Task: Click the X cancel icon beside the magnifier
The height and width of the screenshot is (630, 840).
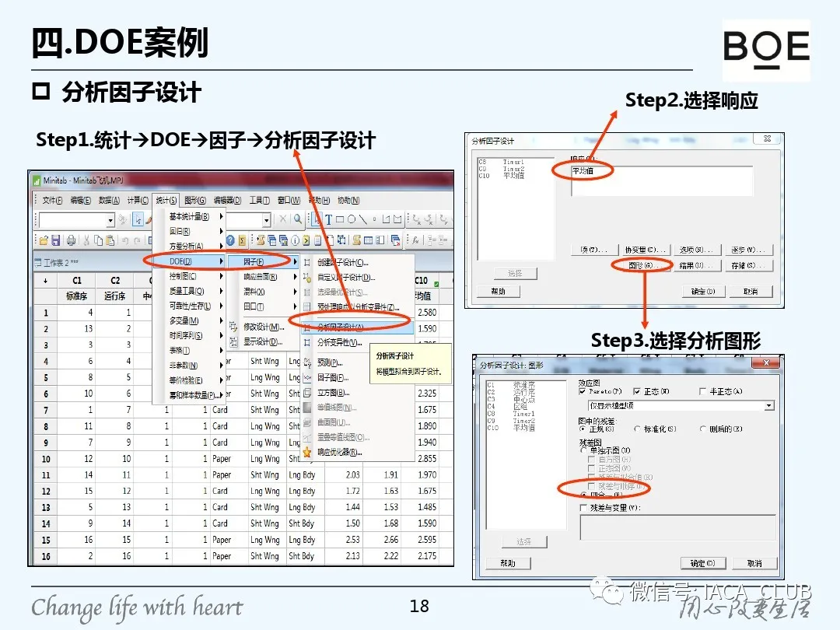Action: [x=283, y=219]
